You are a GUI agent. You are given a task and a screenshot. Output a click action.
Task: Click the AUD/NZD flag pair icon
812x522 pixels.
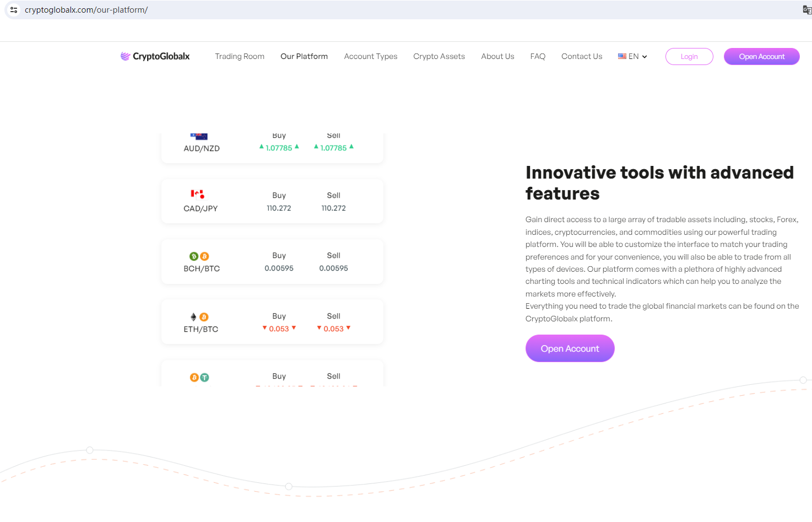point(199,137)
